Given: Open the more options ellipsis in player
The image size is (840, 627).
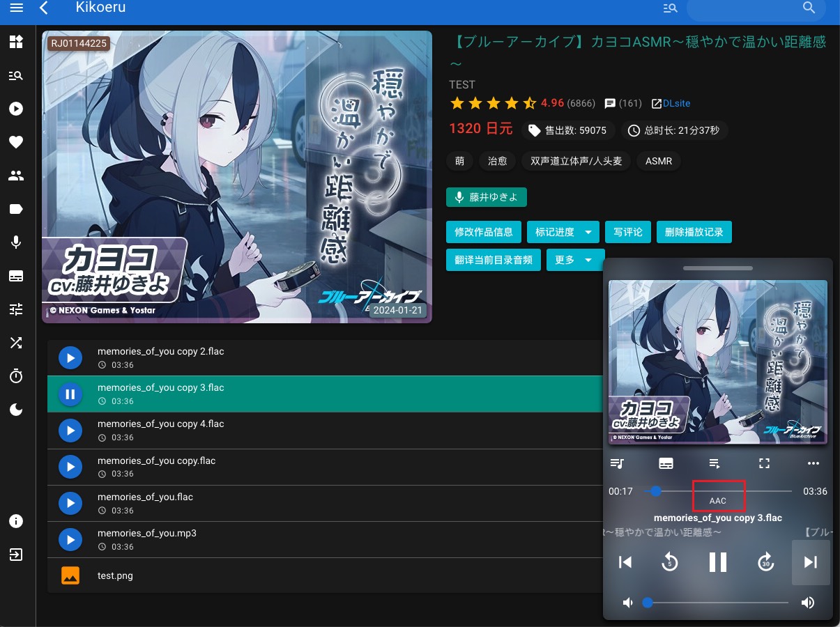Looking at the screenshot, I should pyautogui.click(x=813, y=463).
